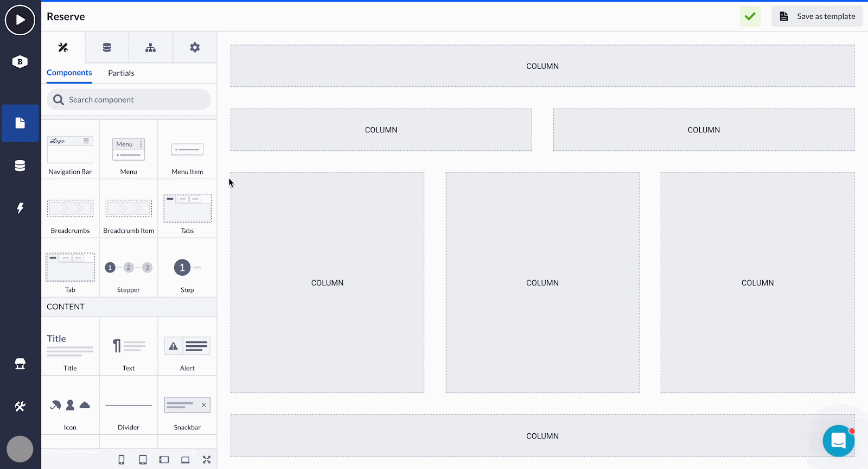Select the Title component
The height and width of the screenshot is (469, 868).
coord(70,346)
